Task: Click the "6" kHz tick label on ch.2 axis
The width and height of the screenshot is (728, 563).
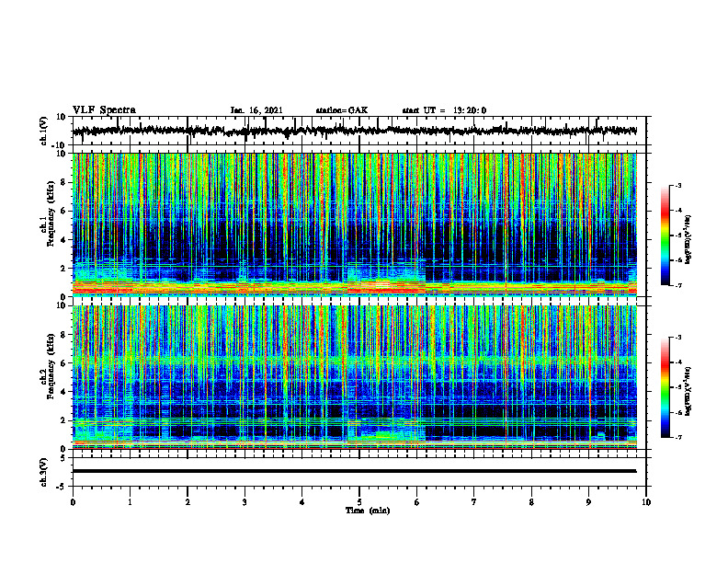Action: tap(63, 363)
